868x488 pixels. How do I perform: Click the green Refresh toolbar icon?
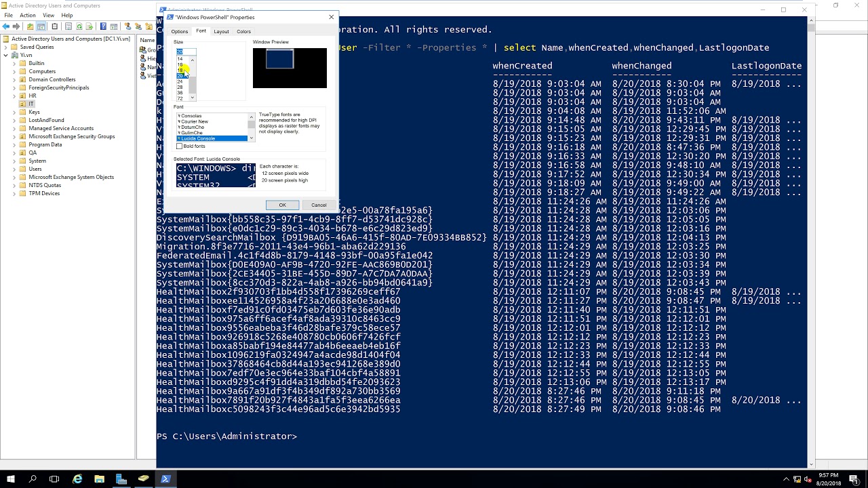pos(79,26)
